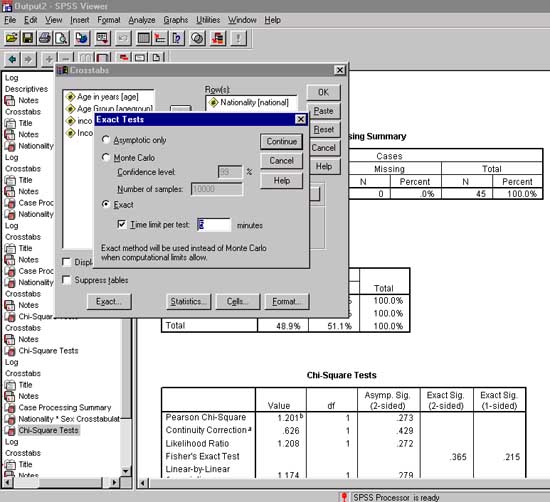Click the Insert Heading outline toolbar icon

pos(123,58)
